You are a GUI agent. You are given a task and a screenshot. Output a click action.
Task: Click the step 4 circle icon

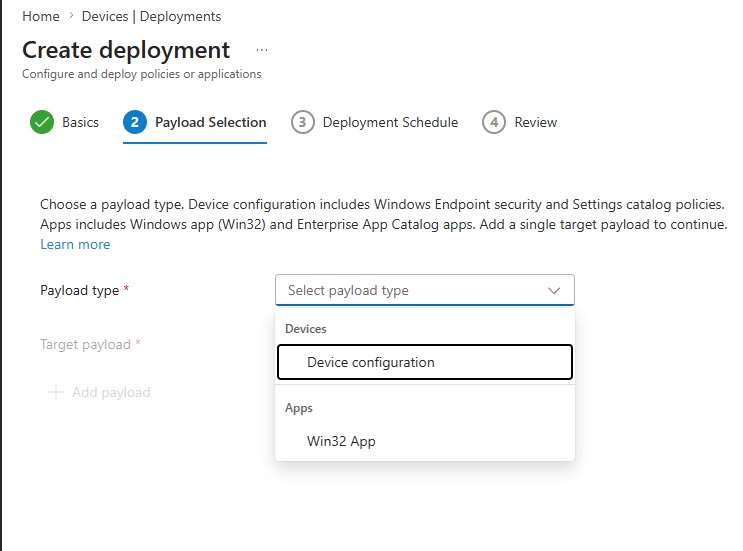(494, 122)
